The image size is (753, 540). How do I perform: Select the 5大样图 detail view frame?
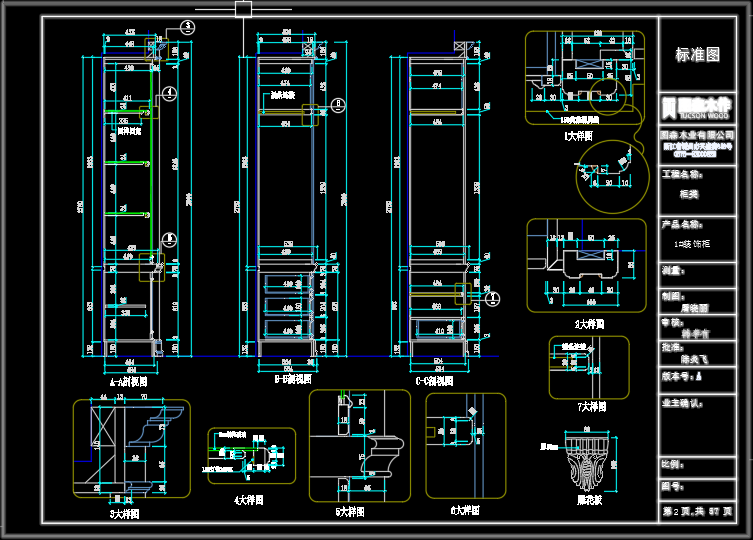(x=360, y=446)
